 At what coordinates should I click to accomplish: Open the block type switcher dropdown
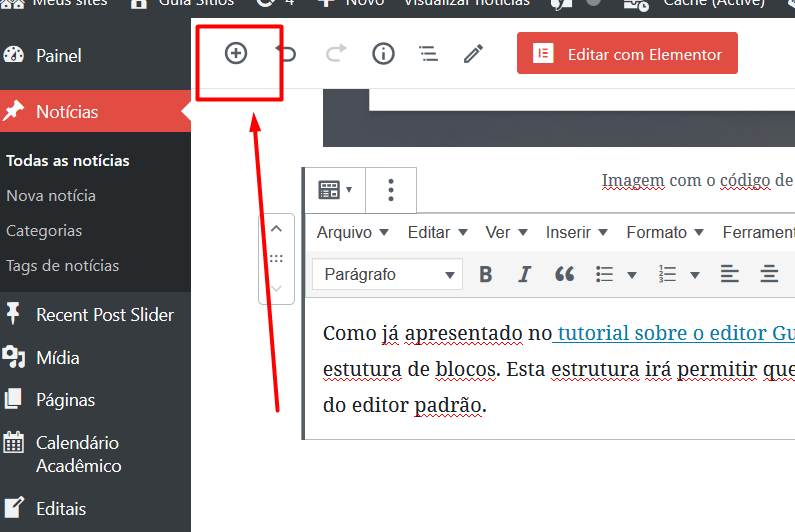tap(334, 190)
